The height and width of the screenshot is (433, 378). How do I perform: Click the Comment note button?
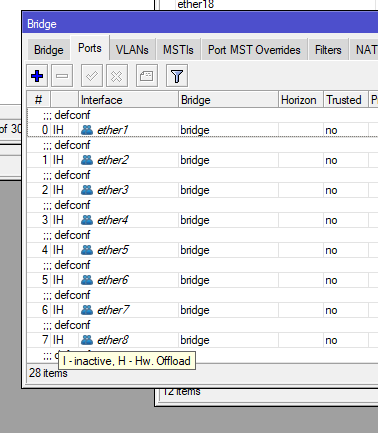pos(147,76)
